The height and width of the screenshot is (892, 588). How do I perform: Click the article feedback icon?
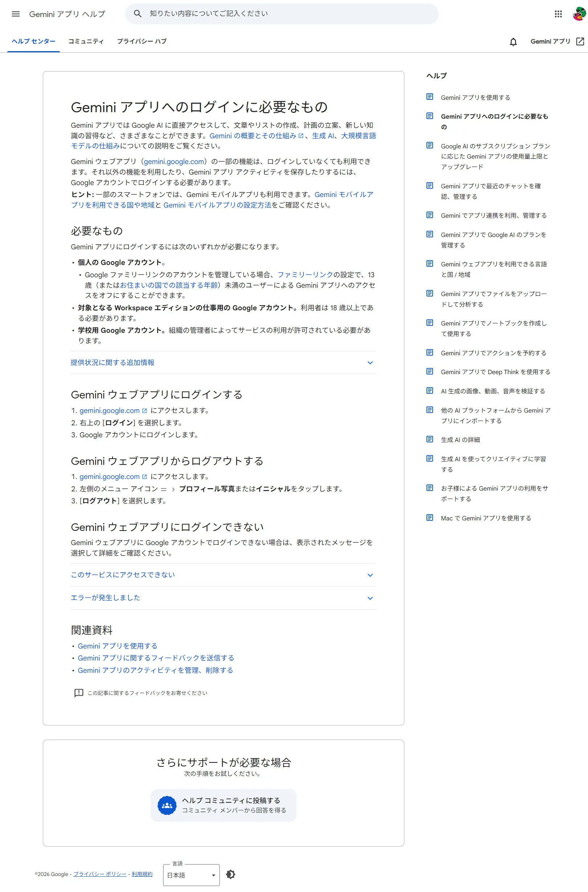[x=79, y=693]
